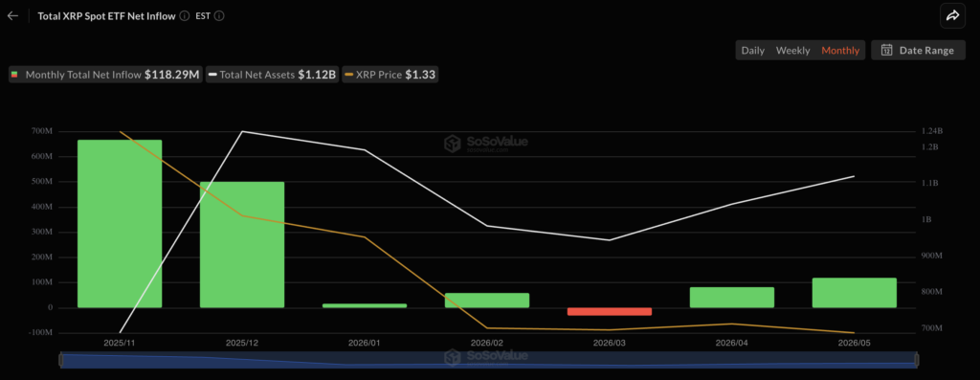Click the EST timezone label
Screen dimensions: 980x380
click(x=203, y=16)
